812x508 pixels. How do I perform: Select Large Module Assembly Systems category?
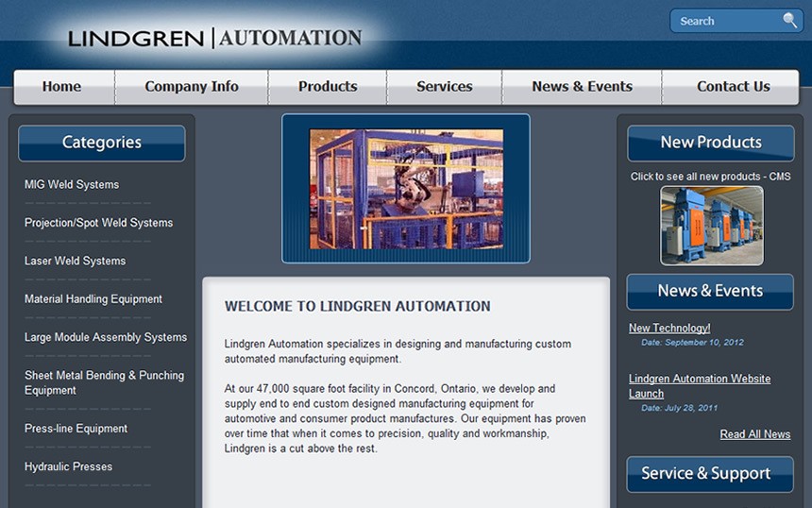tap(106, 337)
